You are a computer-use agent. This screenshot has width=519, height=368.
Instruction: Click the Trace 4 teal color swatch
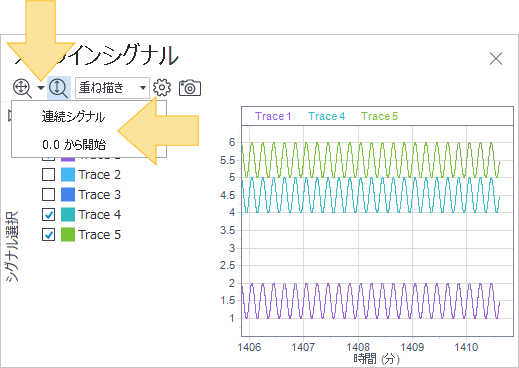(68, 215)
